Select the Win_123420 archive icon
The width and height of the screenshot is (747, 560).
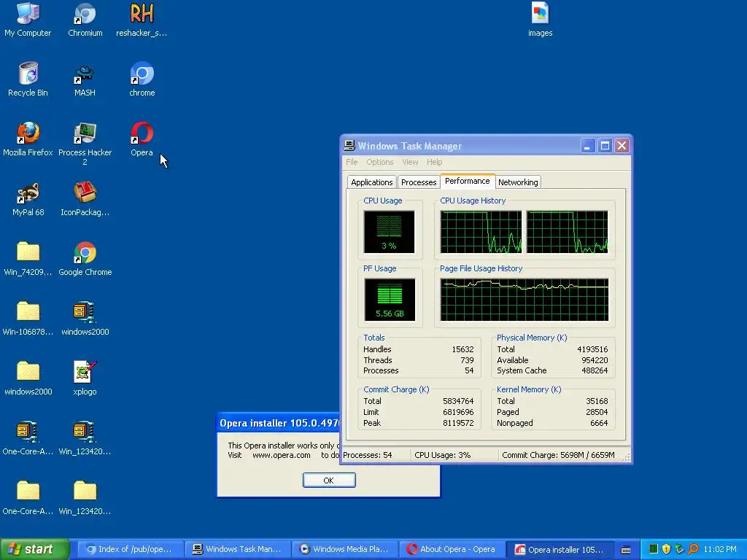(x=85, y=438)
